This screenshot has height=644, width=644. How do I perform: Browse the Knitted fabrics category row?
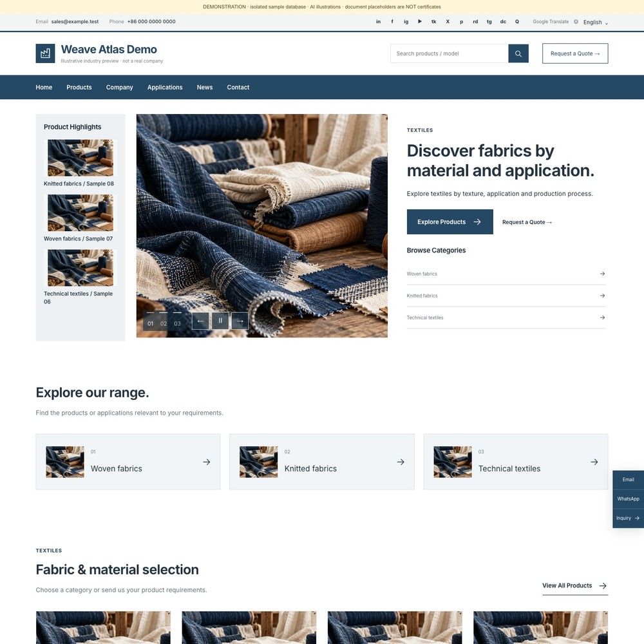[506, 296]
